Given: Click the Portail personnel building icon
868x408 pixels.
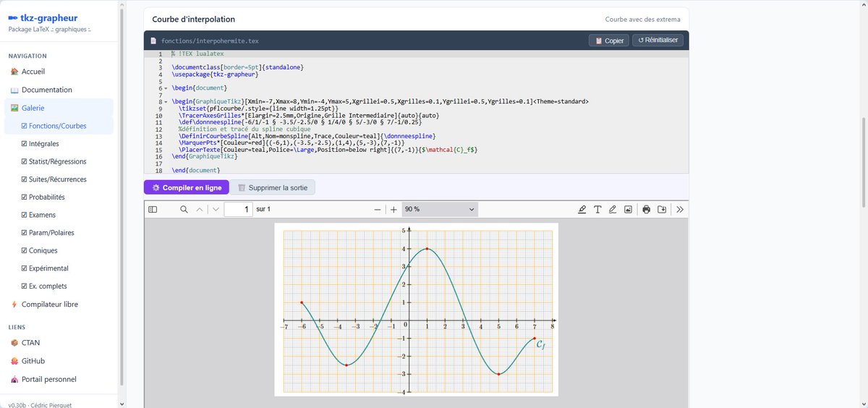Looking at the screenshot, I should pyautogui.click(x=14, y=379).
